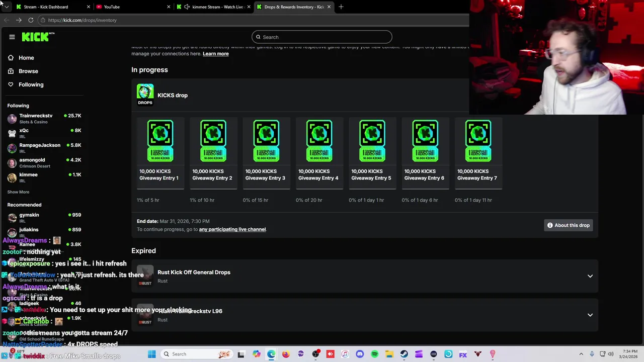Click Giveaway Entry 1 progress bar
644x362 pixels.
click(x=160, y=189)
